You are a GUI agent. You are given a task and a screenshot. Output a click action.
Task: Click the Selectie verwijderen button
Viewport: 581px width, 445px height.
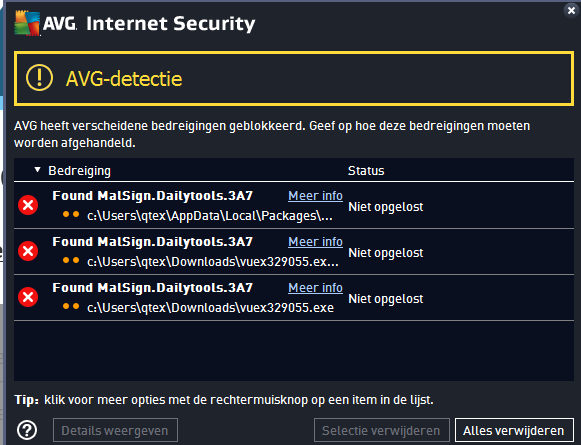tap(382, 431)
